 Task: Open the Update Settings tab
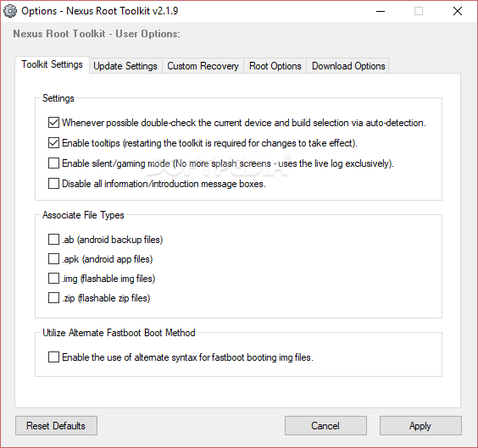point(125,66)
